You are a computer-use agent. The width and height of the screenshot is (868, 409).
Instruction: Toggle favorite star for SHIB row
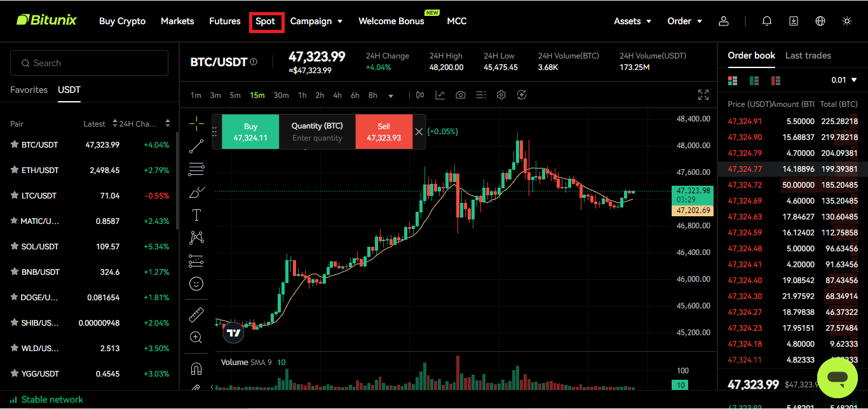(14, 322)
